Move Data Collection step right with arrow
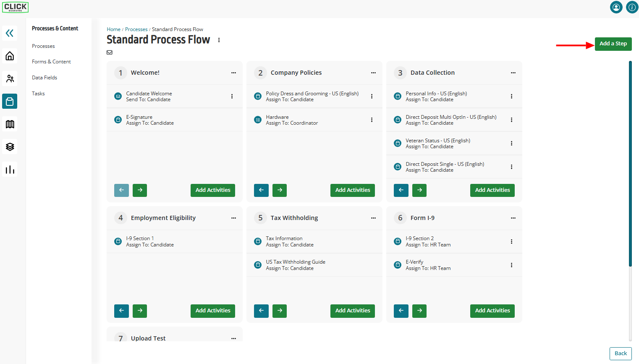The height and width of the screenshot is (364, 639). 419,190
